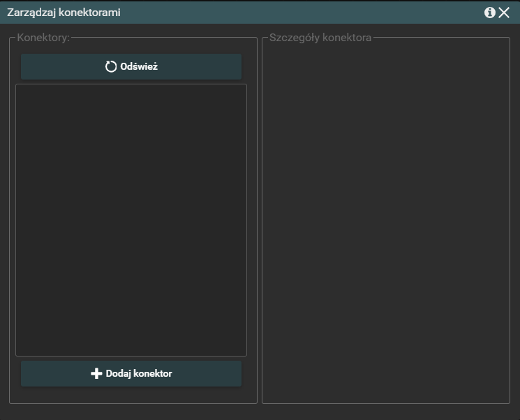Click the empty middle of the title bar
This screenshot has width=520, height=420.
(x=293, y=13)
